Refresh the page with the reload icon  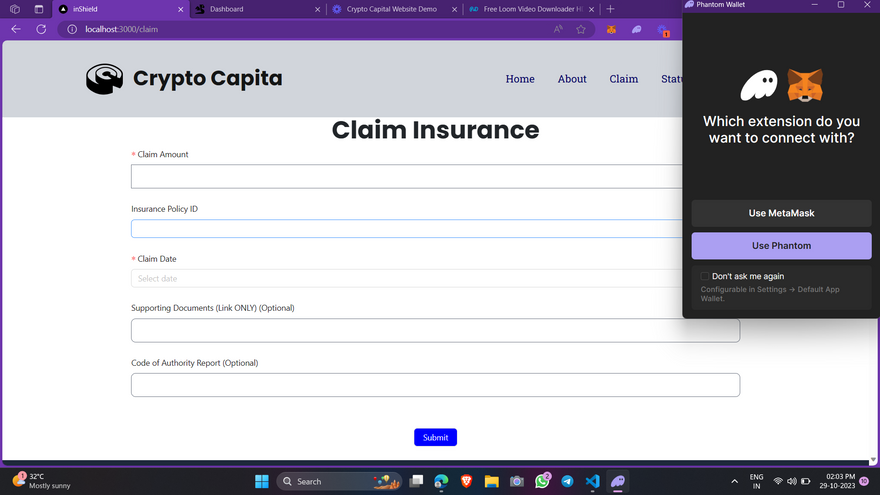point(41,29)
